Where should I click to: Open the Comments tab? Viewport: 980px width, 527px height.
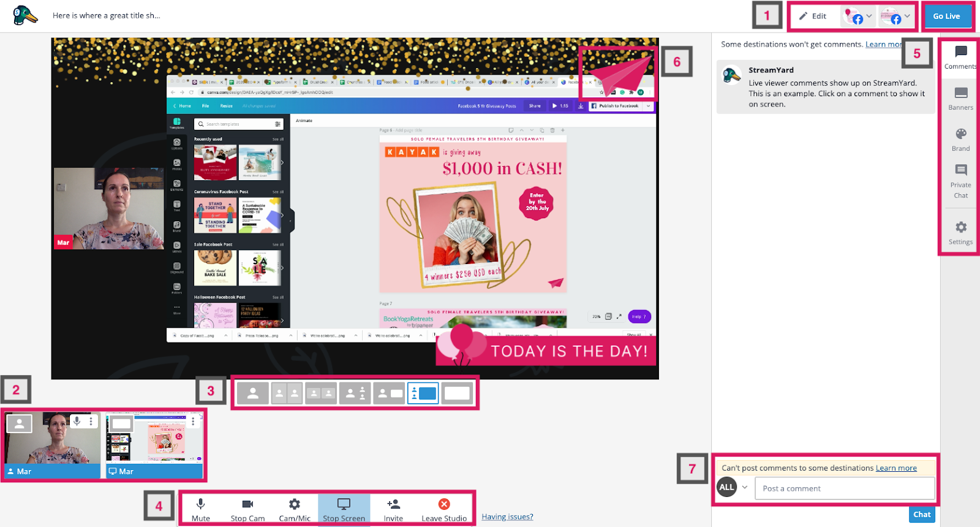[960, 58]
